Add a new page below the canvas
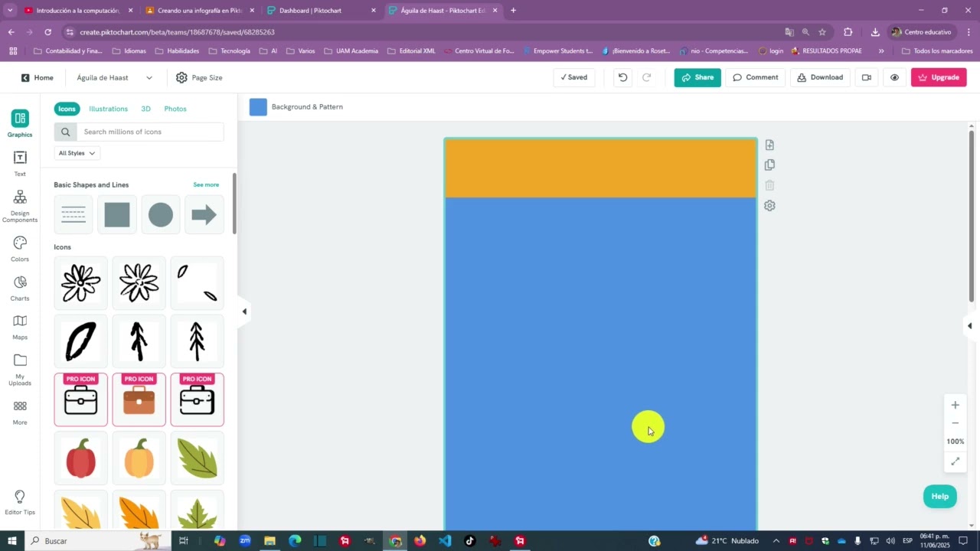 [769, 145]
